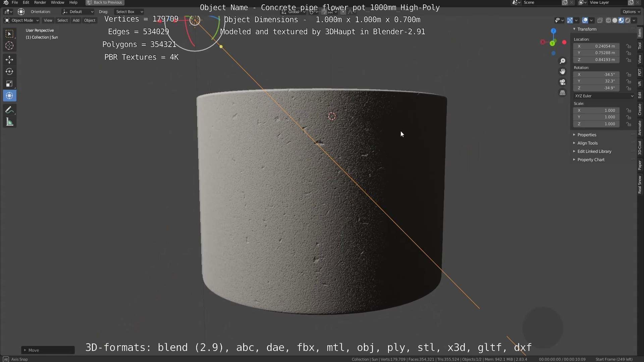644x362 pixels.
Task: Activate the Transform tool
Action: 9,96
